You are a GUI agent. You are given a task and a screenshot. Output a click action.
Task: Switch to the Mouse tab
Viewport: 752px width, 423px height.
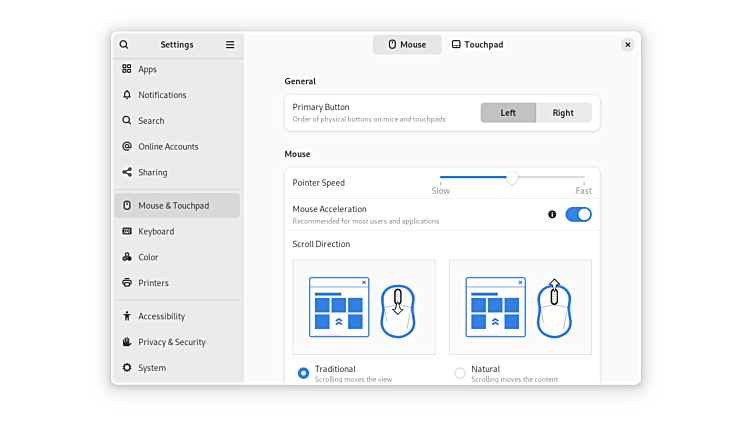pos(407,45)
